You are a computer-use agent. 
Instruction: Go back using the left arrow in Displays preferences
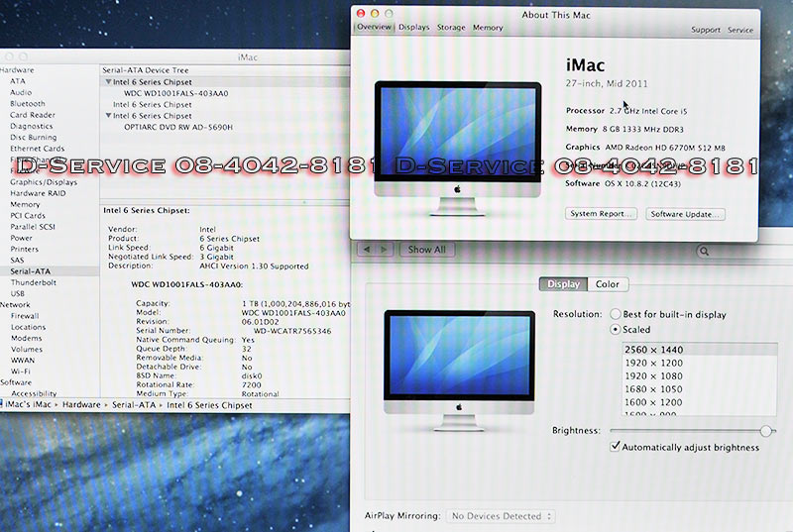(x=367, y=250)
